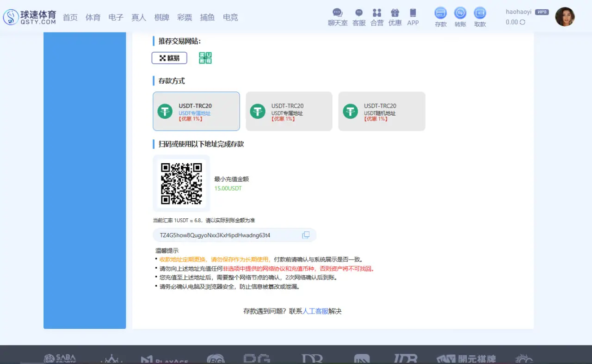592x364 pixels.
Task: Click the 取款 withdrawal icon
Action: coord(480,16)
